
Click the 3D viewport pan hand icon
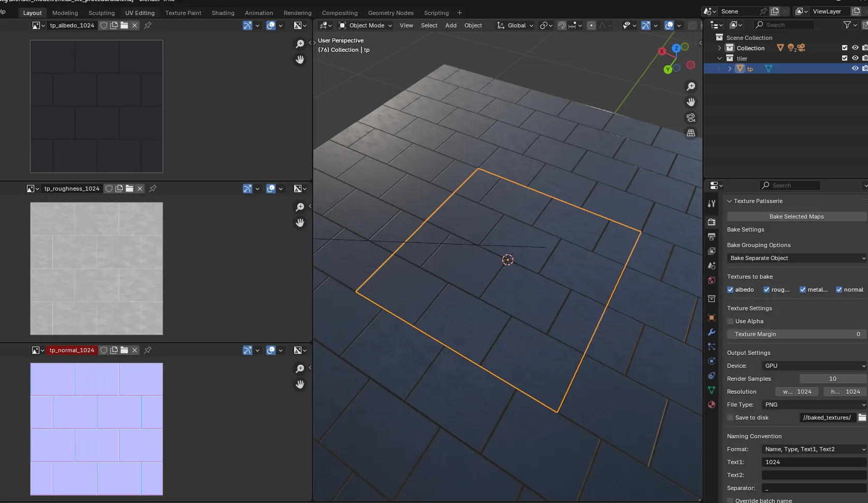point(691,102)
